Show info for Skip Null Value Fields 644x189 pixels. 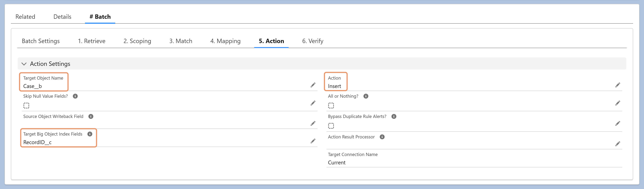pos(75,96)
